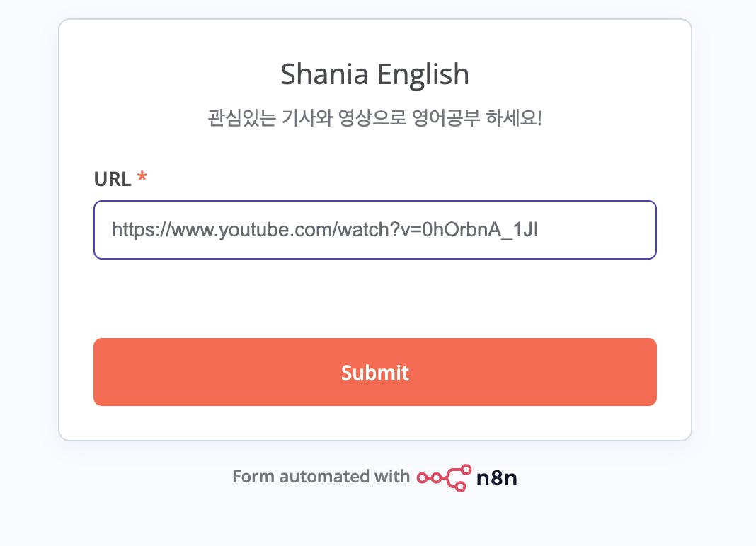Click the URL field label
The image size is (756, 546).
pos(113,180)
